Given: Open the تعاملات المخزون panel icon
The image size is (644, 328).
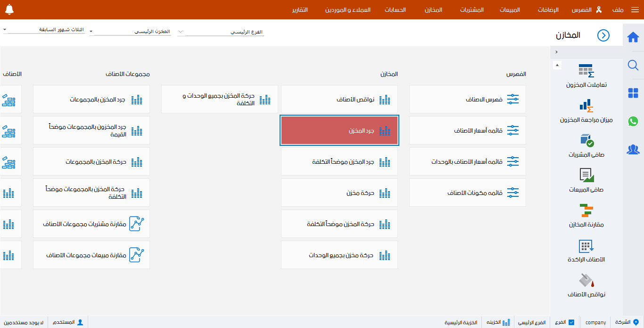Looking at the screenshot, I should pos(586,73).
